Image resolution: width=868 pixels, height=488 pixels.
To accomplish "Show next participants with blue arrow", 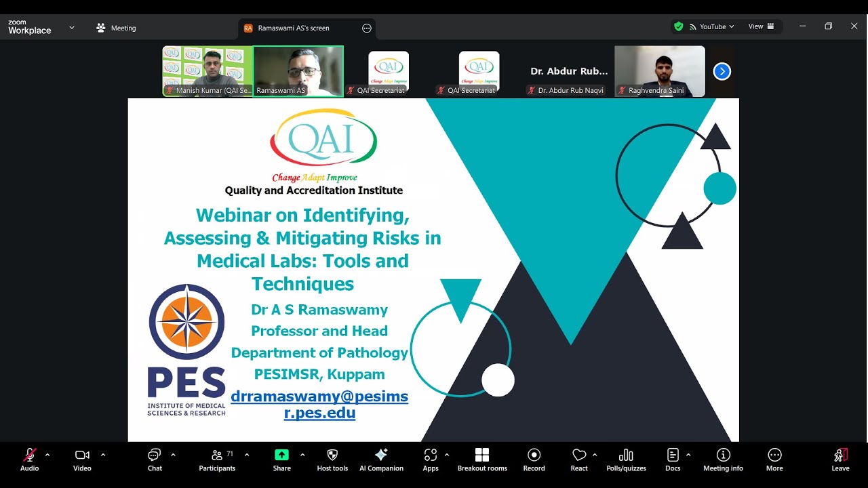I will (722, 71).
